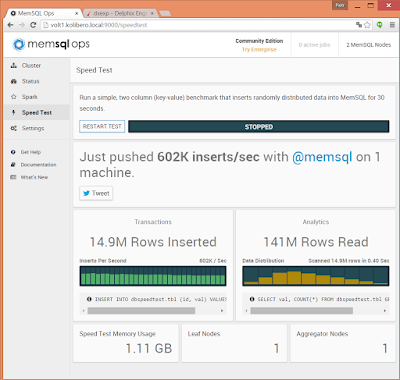The width and height of the screenshot is (400, 380).
Task: Click the Settings gears icon
Action: pos(14,128)
